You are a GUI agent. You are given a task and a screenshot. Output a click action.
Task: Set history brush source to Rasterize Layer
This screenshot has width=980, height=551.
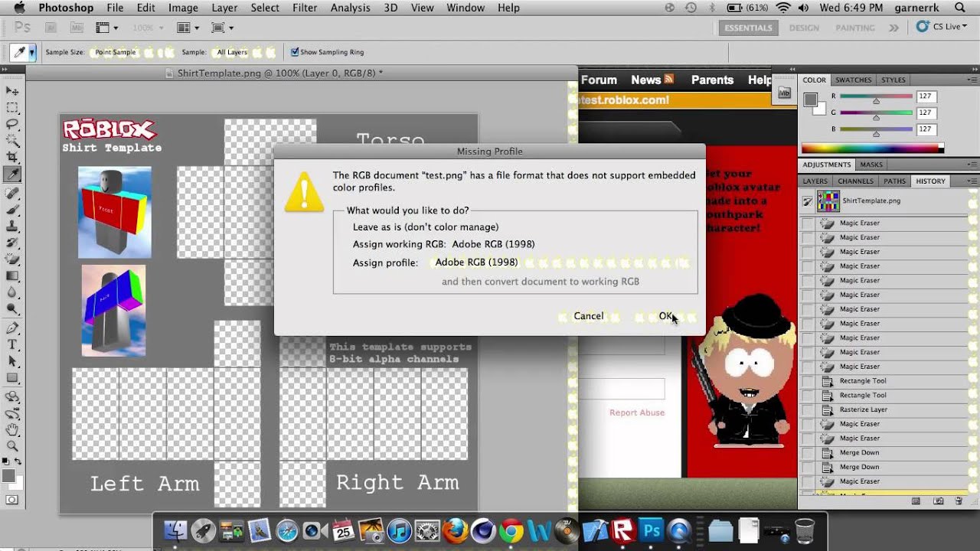[x=808, y=409]
